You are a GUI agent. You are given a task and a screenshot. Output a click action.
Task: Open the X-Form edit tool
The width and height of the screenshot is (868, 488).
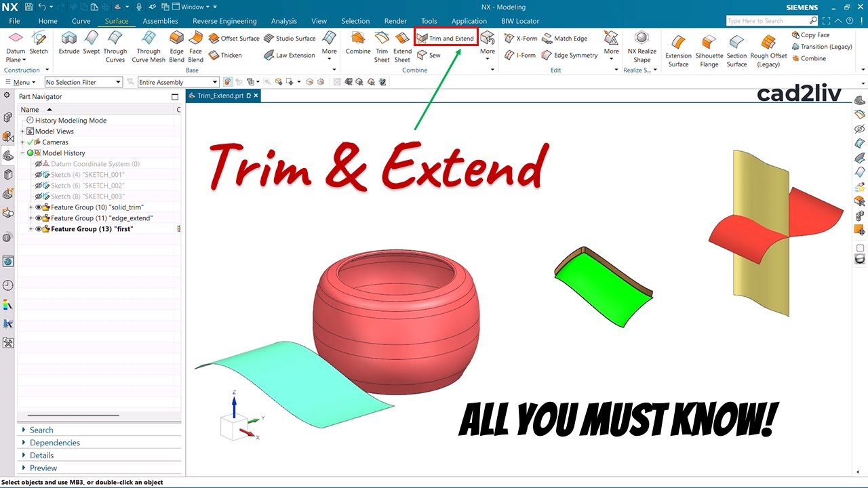[x=521, y=39]
